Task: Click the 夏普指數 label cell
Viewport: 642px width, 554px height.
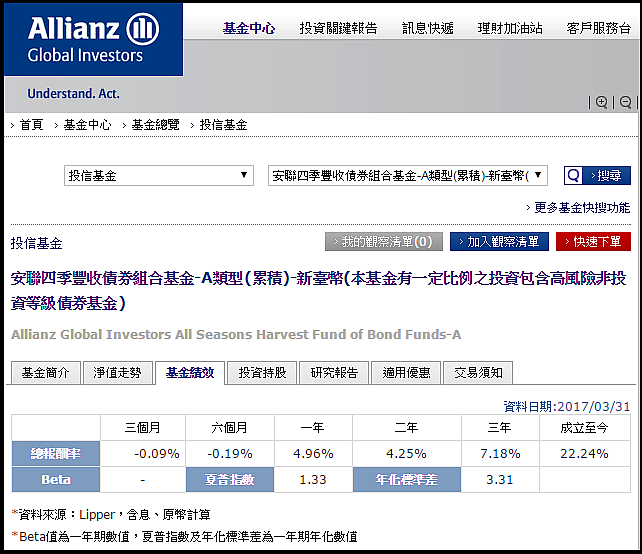Action: coord(230,479)
